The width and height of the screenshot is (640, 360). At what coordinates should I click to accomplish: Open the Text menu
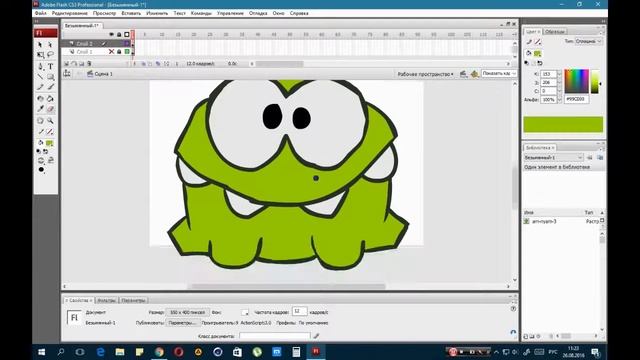pos(179,13)
